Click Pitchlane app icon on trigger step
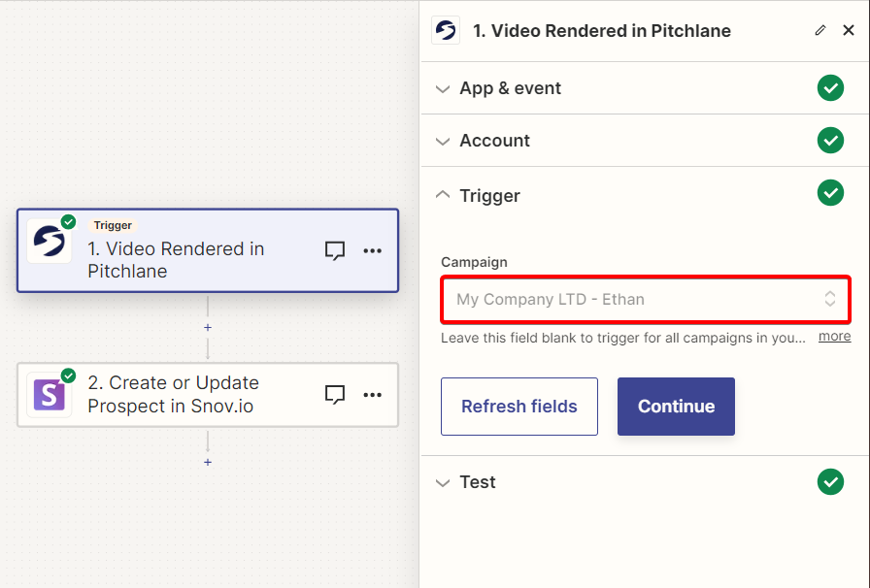The height and width of the screenshot is (588, 870). point(50,242)
